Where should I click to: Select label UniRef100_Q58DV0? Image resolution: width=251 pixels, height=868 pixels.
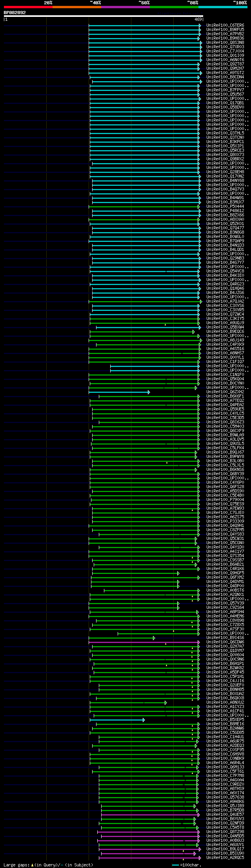[225, 107]
